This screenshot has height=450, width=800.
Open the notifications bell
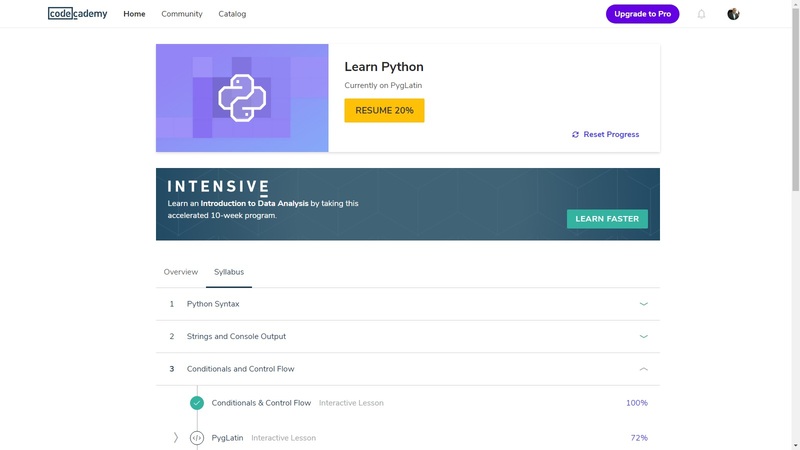coord(701,14)
